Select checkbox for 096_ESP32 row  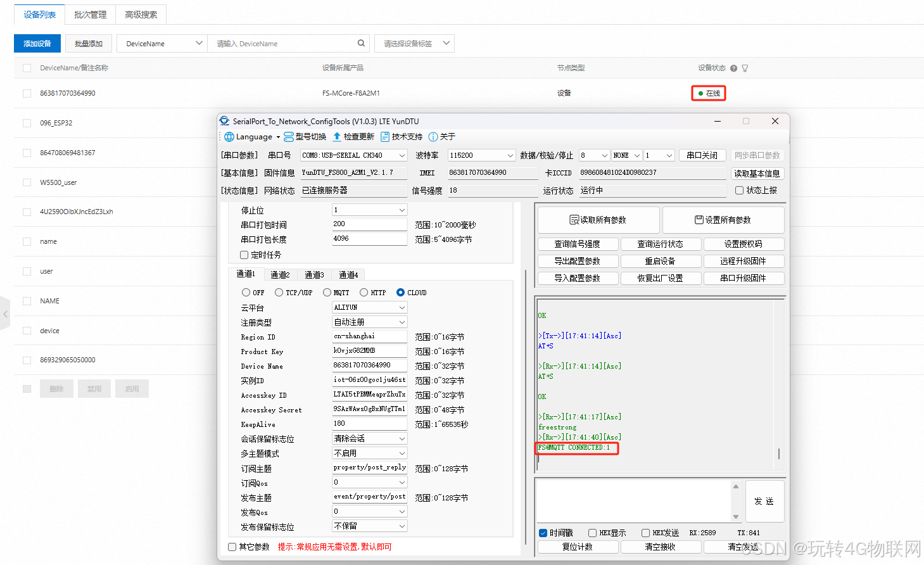click(x=27, y=123)
